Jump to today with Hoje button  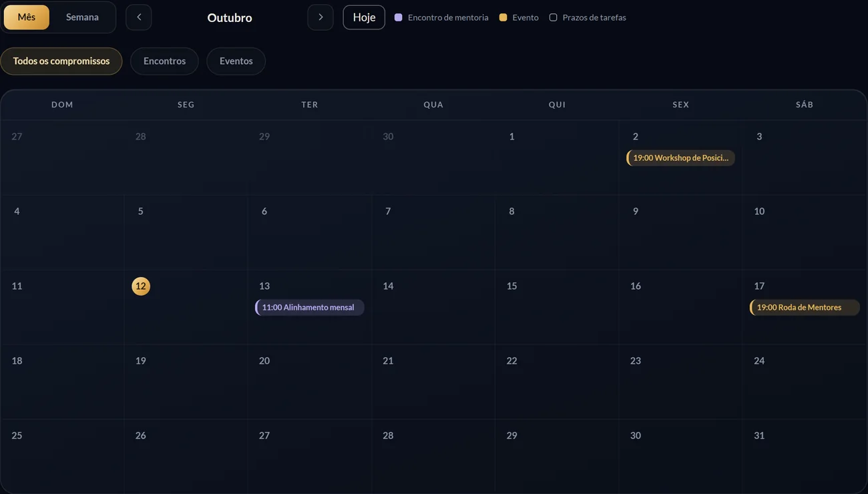pos(364,17)
